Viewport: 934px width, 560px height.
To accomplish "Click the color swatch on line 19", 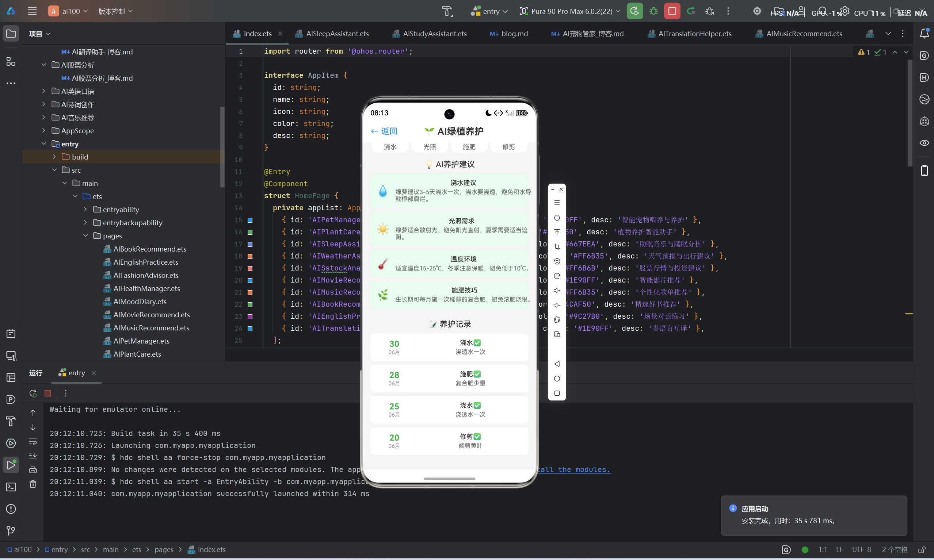I will tap(250, 268).
